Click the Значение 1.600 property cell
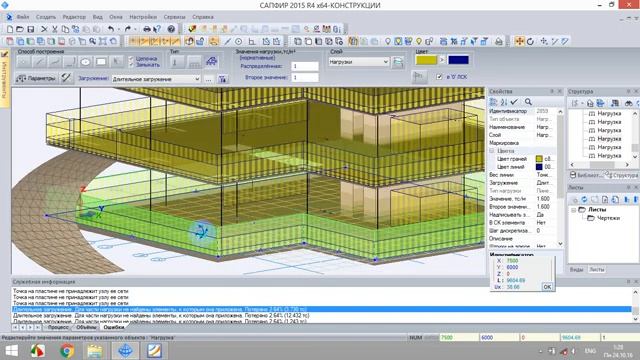The height and width of the screenshot is (360, 640). 545,199
